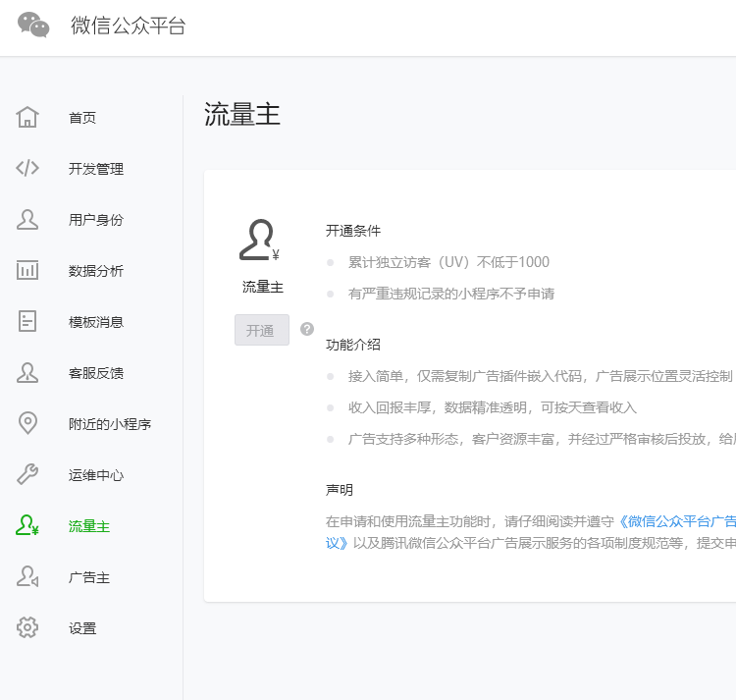Open the 模板消息 menu item
This screenshot has height=700, width=736.
(x=96, y=322)
